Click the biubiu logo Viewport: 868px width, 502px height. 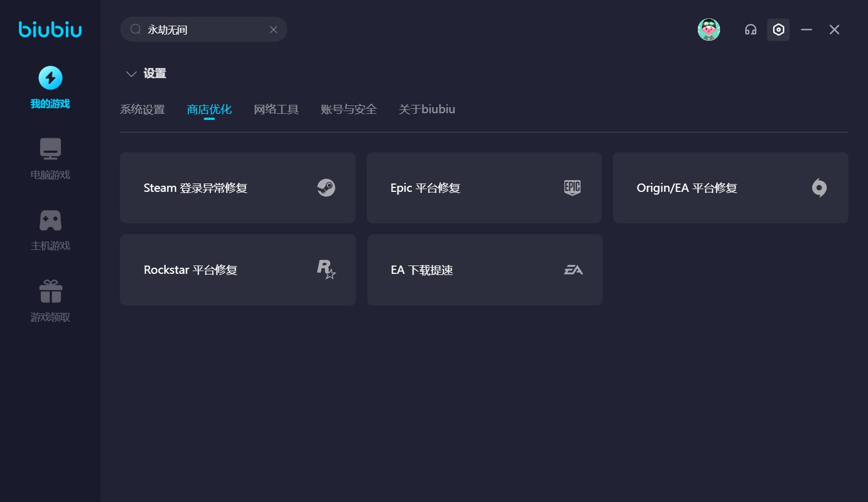click(x=50, y=30)
